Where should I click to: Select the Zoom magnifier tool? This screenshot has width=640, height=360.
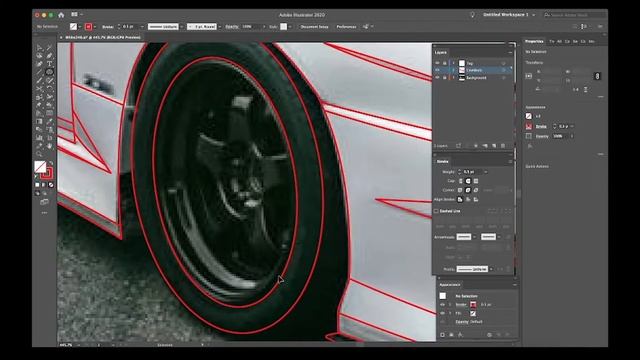(x=39, y=154)
